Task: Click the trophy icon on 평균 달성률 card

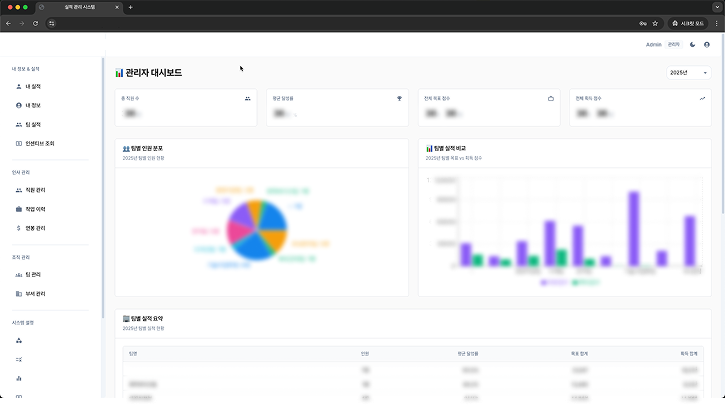Action: click(400, 99)
